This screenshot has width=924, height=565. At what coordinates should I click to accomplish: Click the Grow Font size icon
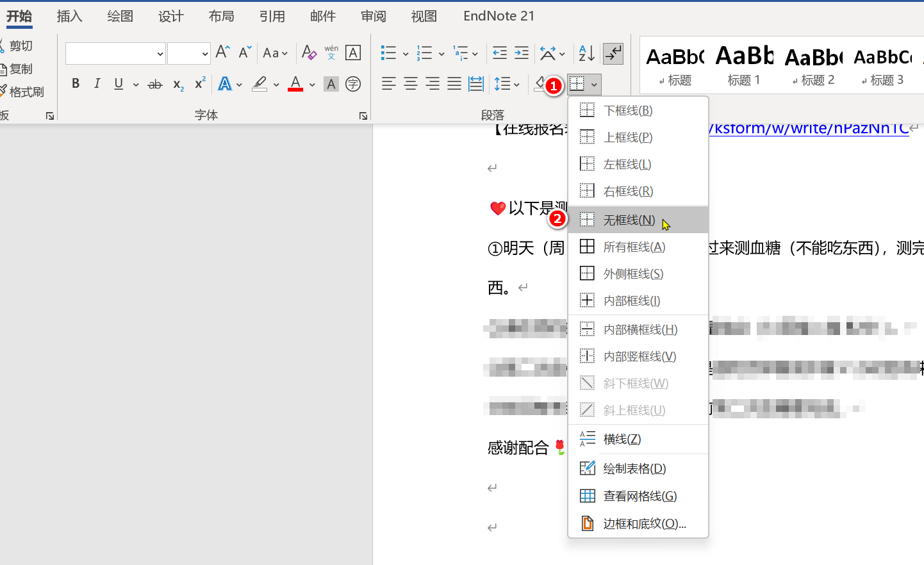(222, 53)
